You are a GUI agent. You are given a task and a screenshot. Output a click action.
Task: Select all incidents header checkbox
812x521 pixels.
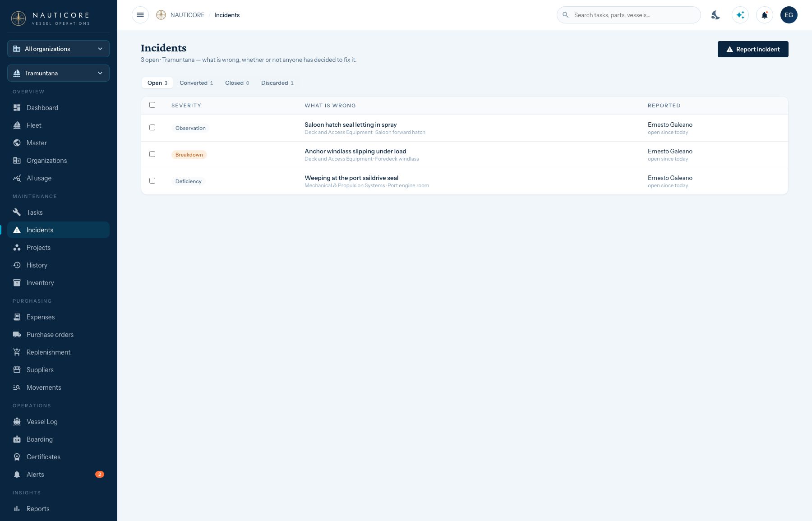152,105
